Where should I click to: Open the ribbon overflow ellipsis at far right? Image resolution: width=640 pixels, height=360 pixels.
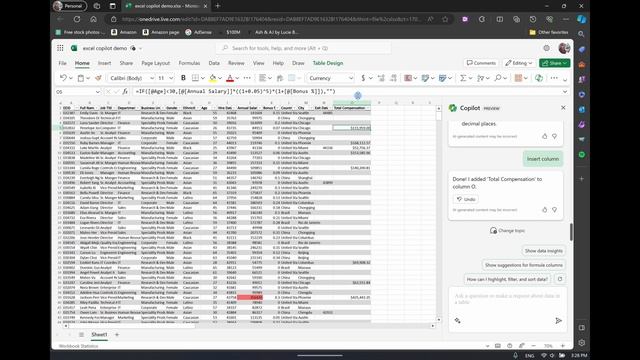[x=554, y=78]
